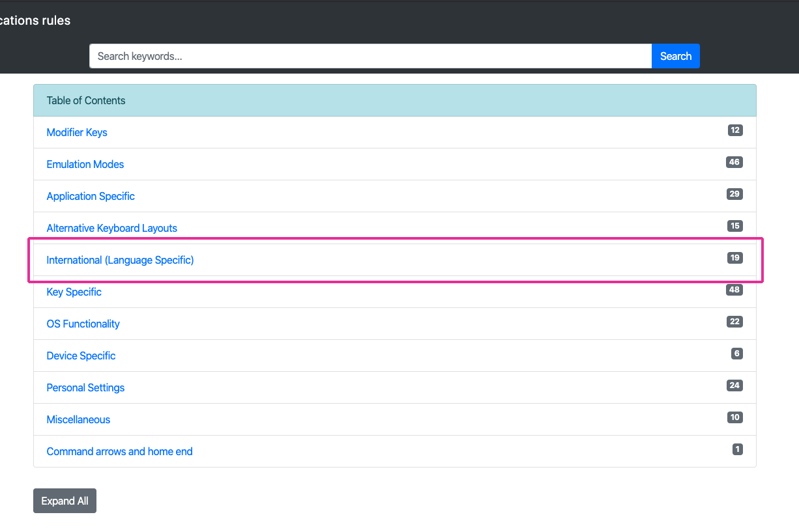Click the 48 badge beside Key Specific

[x=734, y=290]
